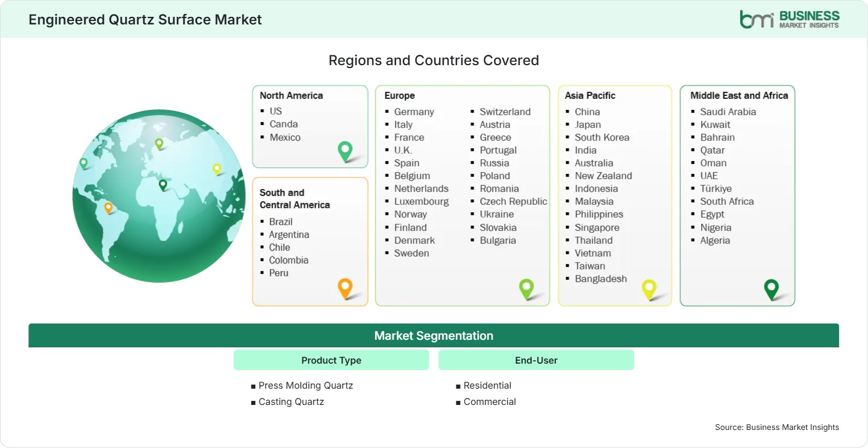Image resolution: width=868 pixels, height=448 pixels.
Task: Click Canda in North America list
Action: [x=284, y=124]
